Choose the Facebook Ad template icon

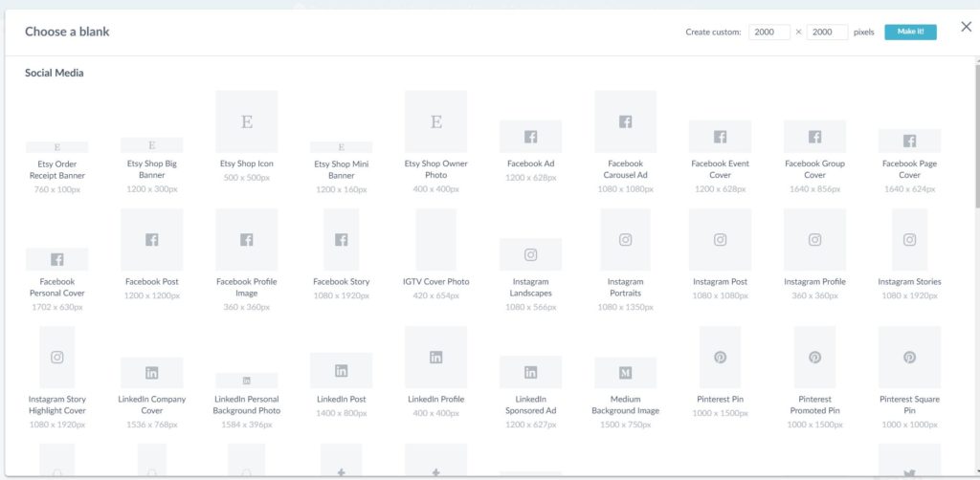(530, 137)
